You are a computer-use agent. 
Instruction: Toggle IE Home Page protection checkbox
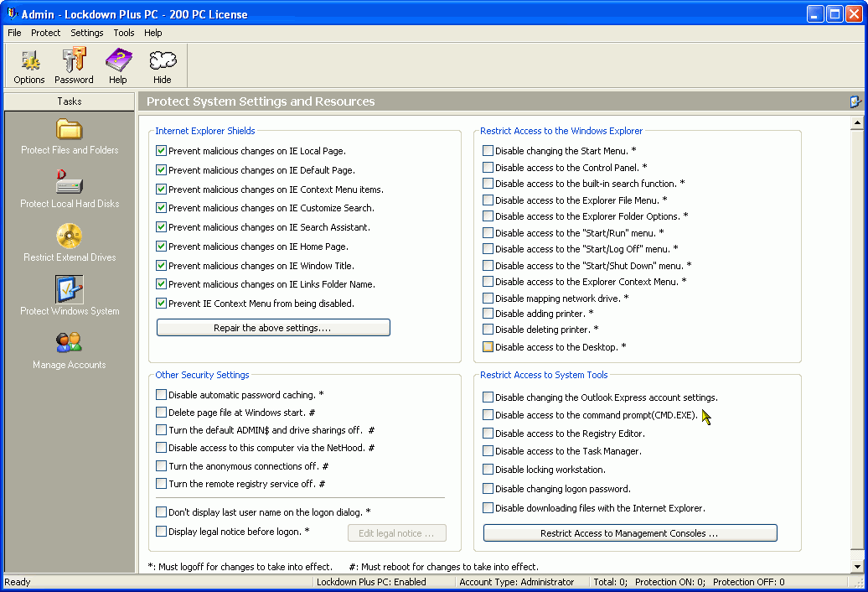click(161, 247)
